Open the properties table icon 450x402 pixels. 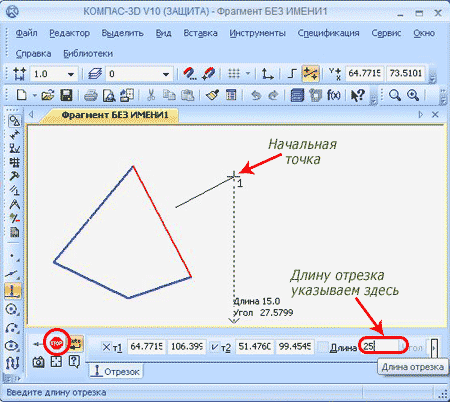231,95
